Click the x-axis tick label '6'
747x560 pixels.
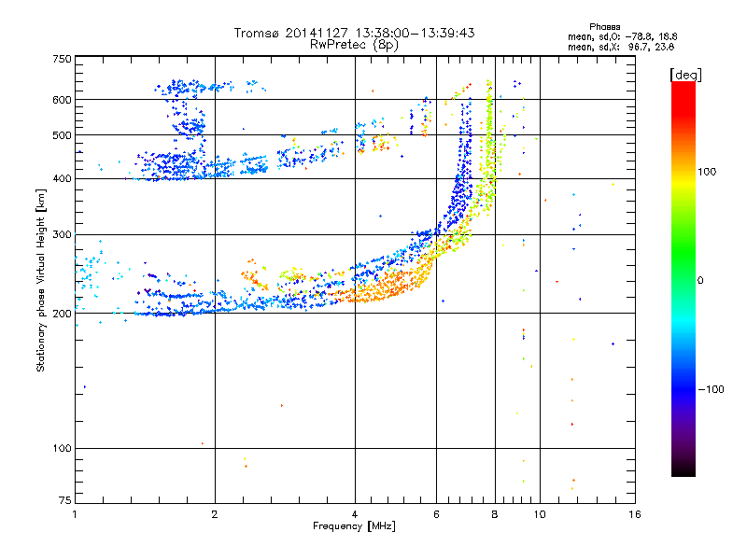point(436,514)
